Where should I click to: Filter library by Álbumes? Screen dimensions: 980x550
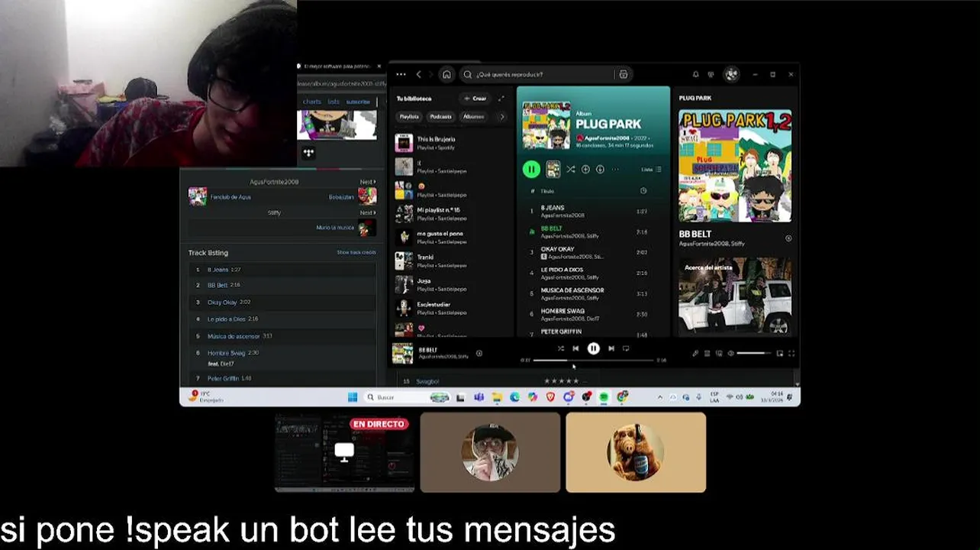473,117
